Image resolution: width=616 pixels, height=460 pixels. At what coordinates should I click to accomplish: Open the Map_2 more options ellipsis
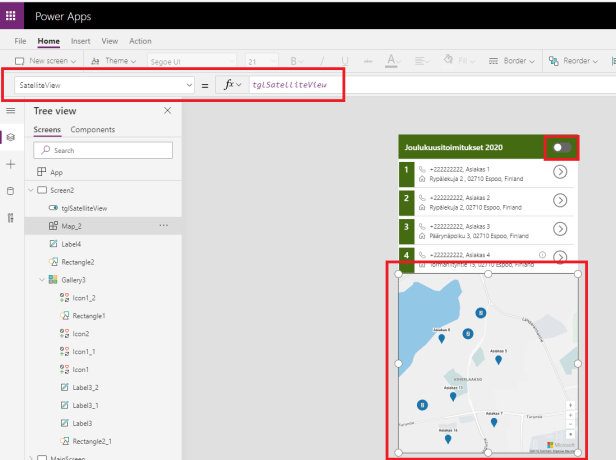(x=164, y=226)
